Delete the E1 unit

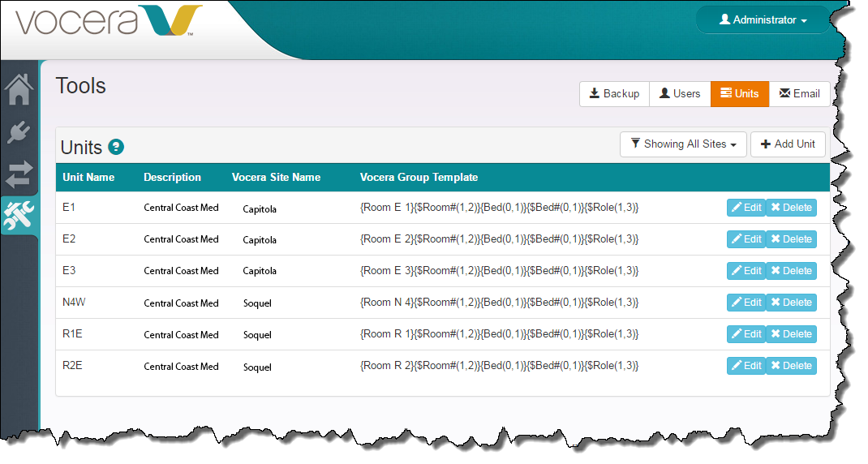pos(791,208)
